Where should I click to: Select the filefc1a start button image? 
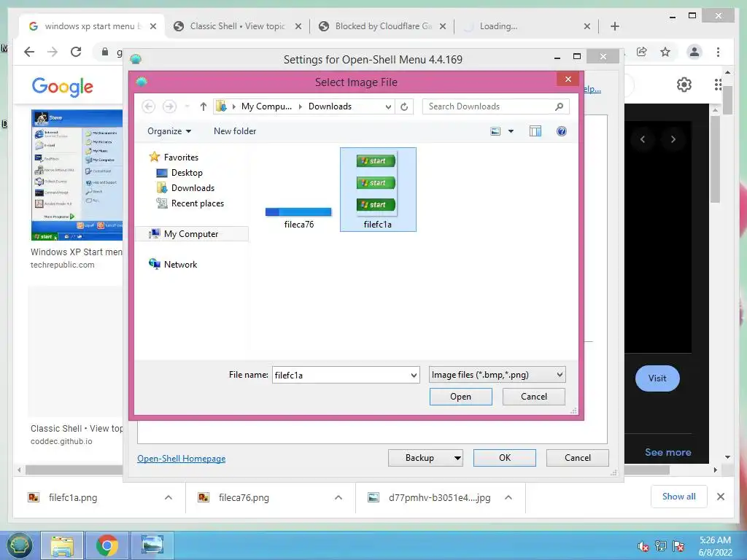pyautogui.click(x=378, y=190)
